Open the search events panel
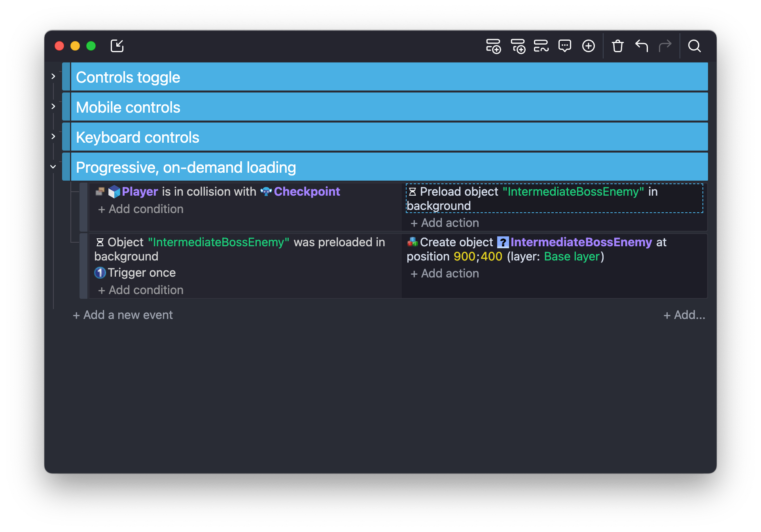 (695, 46)
